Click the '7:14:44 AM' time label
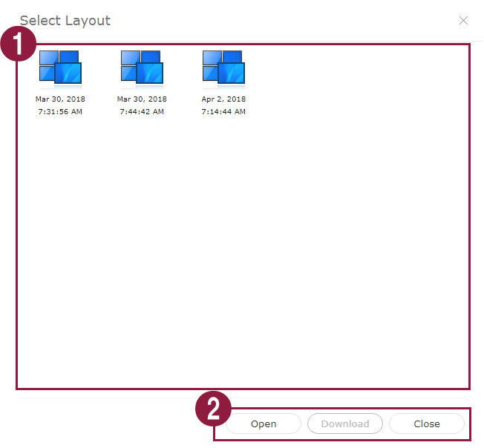The image size is (484, 448). [x=223, y=112]
